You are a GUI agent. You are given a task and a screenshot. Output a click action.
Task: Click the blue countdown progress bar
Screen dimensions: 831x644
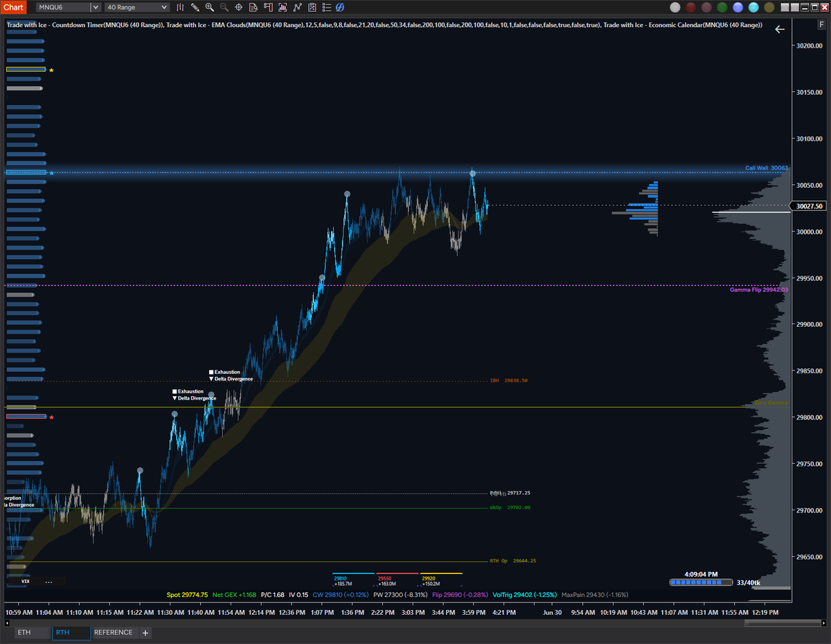click(x=701, y=583)
